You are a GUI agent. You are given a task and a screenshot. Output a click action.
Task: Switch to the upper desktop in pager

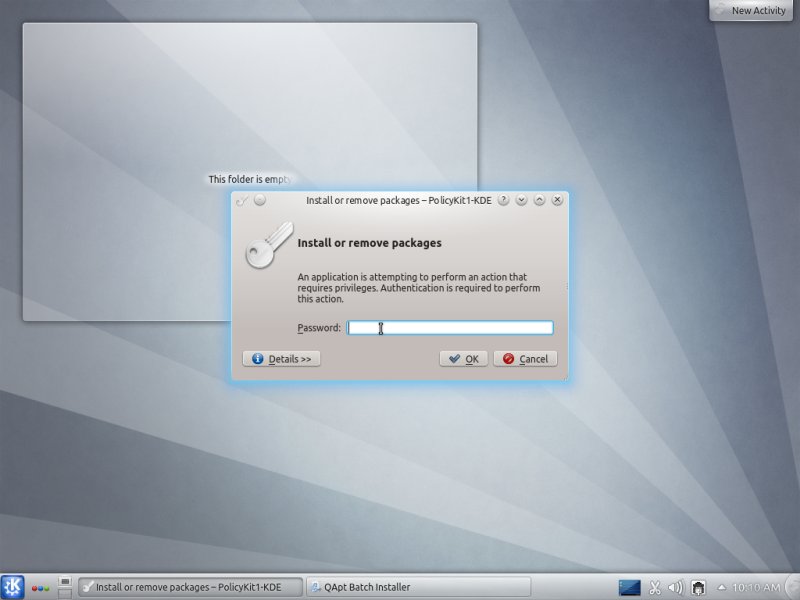pyautogui.click(x=65, y=582)
